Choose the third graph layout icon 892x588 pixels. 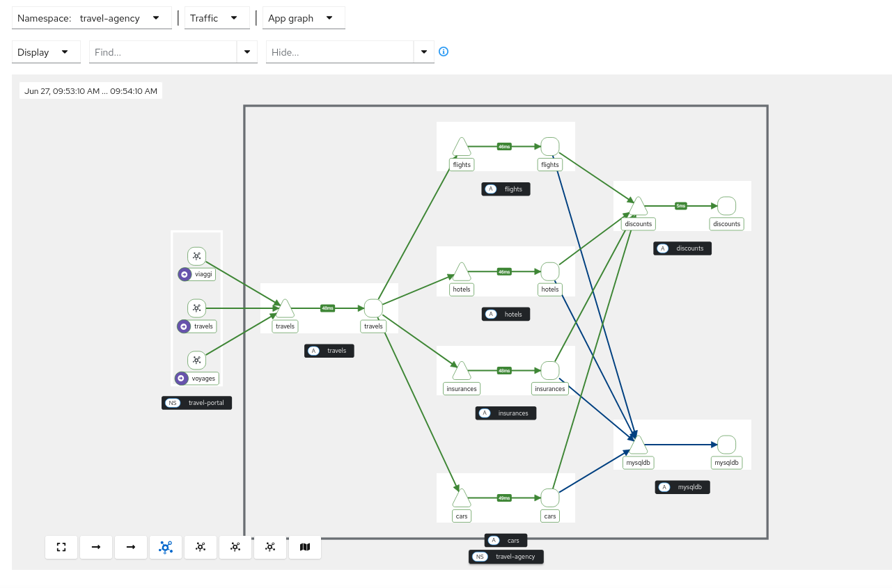click(x=235, y=547)
